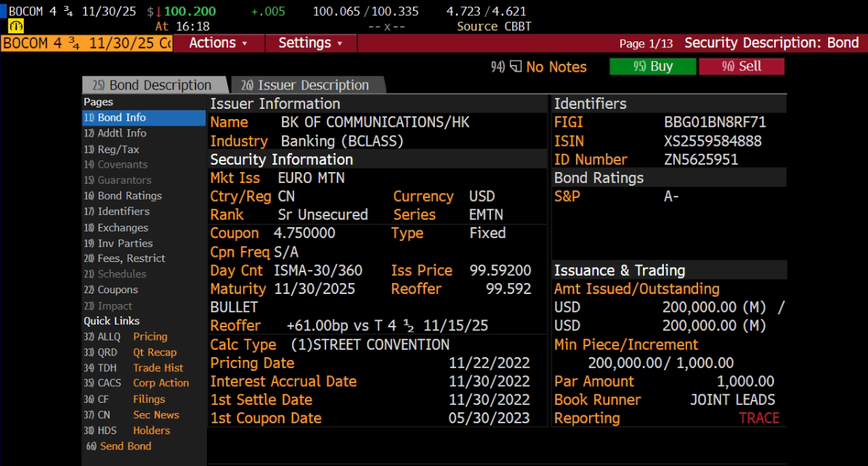Click the Maturity date 11/30/2025

(315, 289)
